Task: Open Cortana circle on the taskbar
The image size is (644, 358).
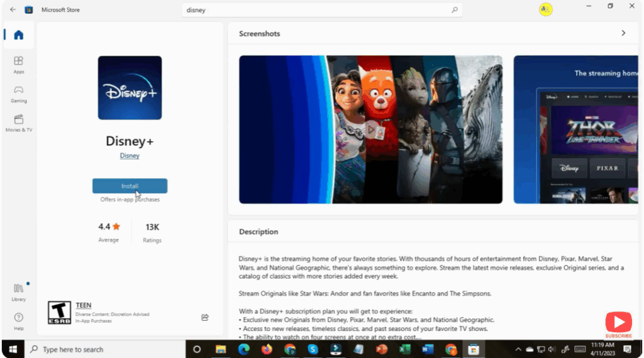Action: tap(197, 349)
